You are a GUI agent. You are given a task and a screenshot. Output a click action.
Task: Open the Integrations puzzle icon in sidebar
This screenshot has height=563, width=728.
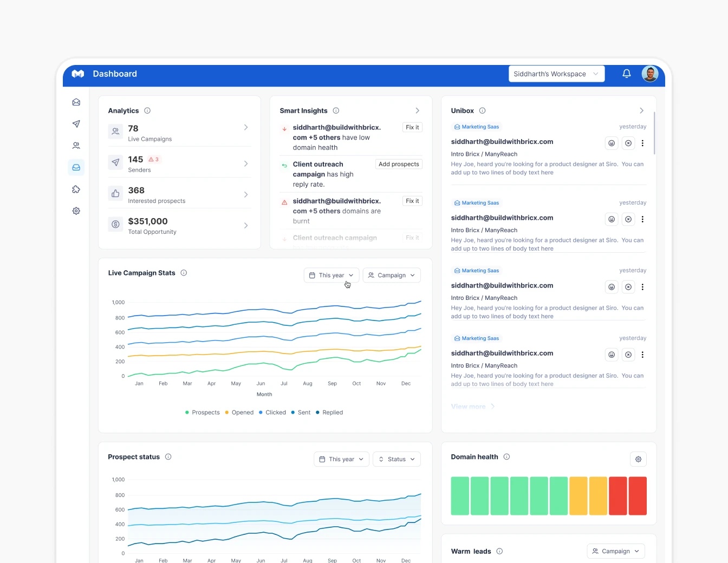pos(76,189)
